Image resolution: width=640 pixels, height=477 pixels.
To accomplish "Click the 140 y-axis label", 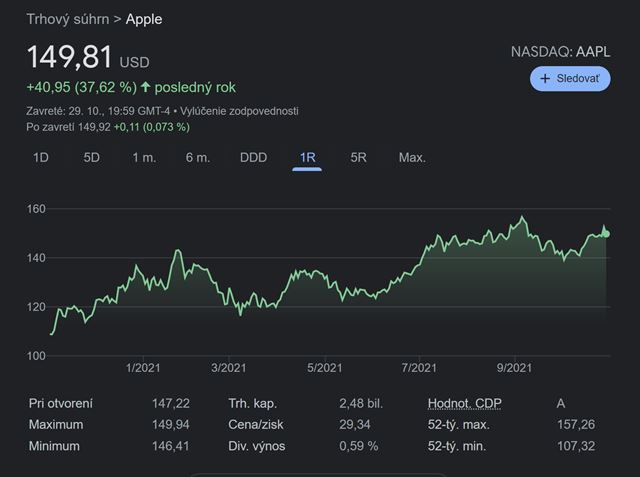I will [x=36, y=258].
